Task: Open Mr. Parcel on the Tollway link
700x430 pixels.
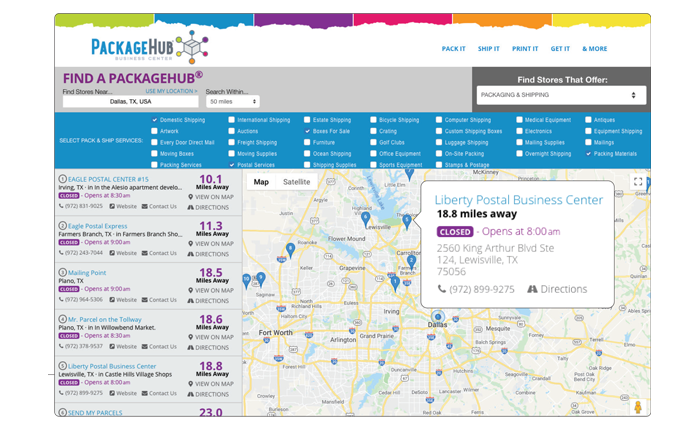Action: pos(105,319)
